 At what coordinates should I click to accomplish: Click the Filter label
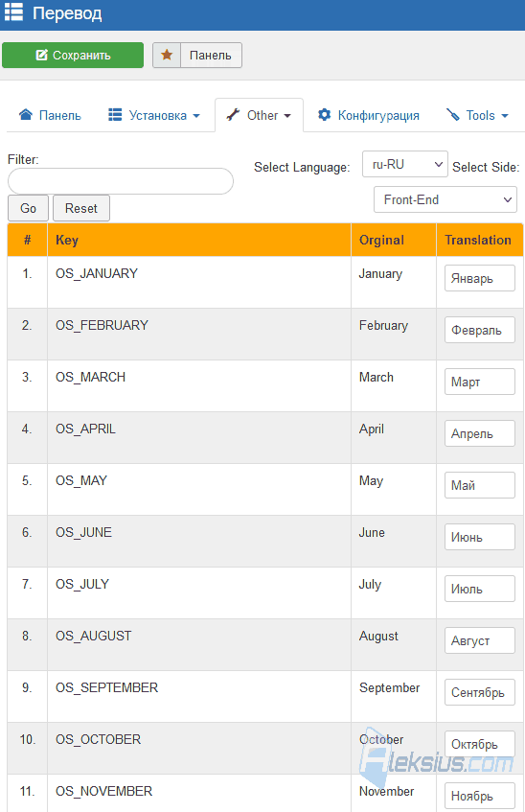click(23, 159)
